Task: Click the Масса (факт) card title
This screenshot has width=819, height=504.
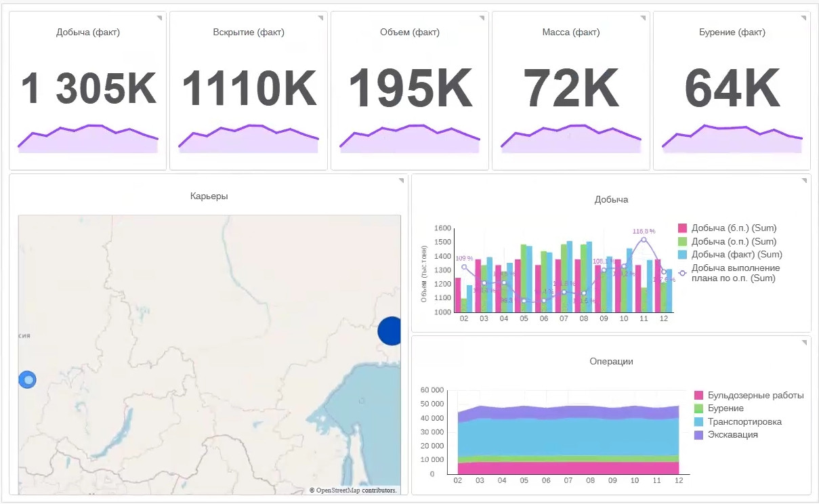Action: (571, 32)
